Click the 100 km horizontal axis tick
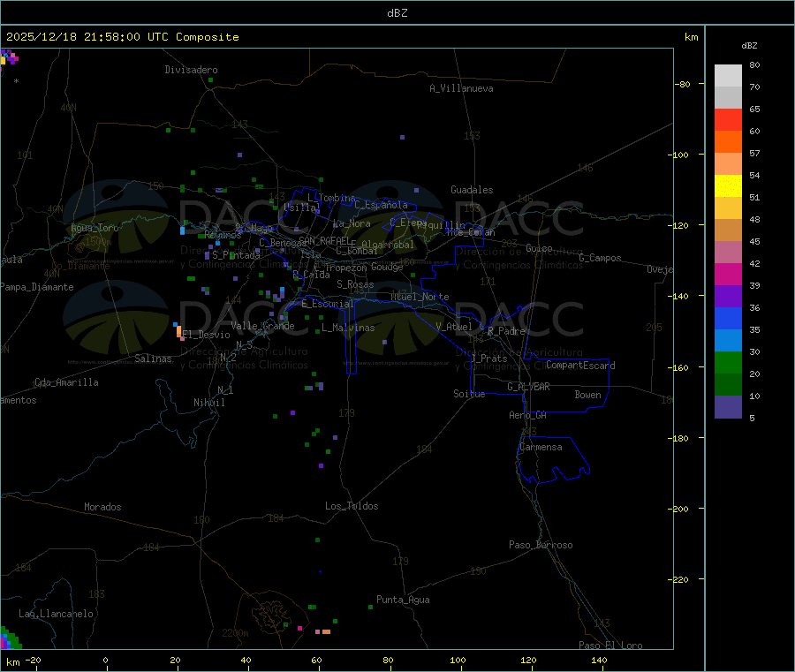 coord(458,660)
